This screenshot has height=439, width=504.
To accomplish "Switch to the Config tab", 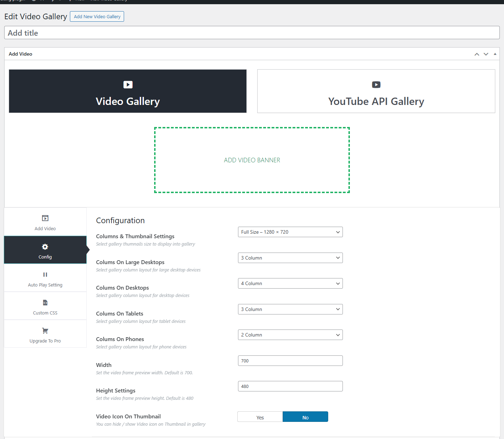I will (x=45, y=250).
